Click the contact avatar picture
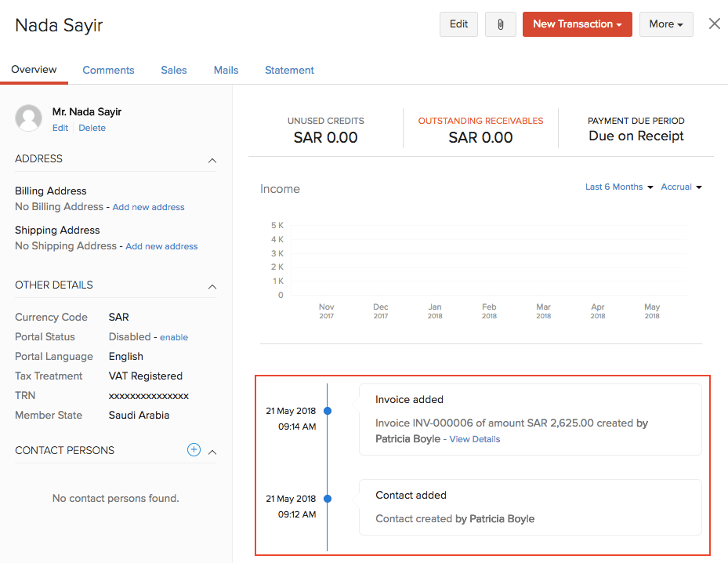The height and width of the screenshot is (563, 728). pos(29,118)
